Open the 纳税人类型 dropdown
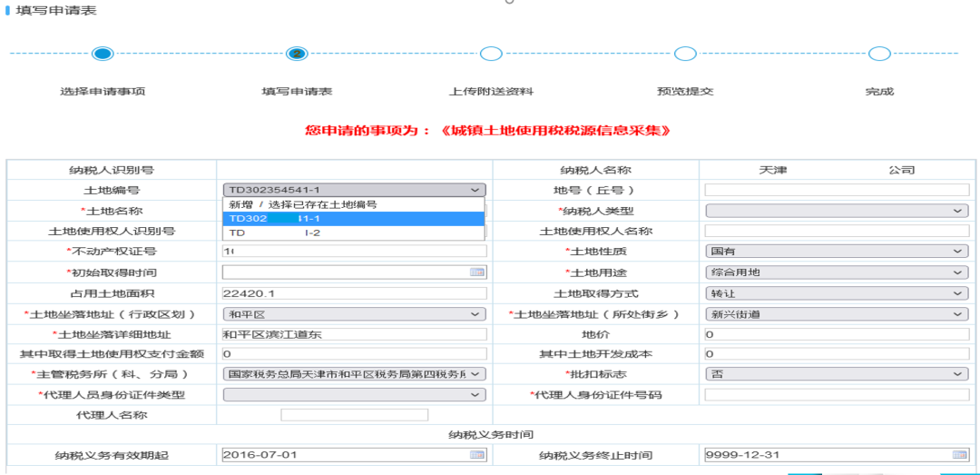Image resolution: width=980 pixels, height=475 pixels. click(837, 211)
